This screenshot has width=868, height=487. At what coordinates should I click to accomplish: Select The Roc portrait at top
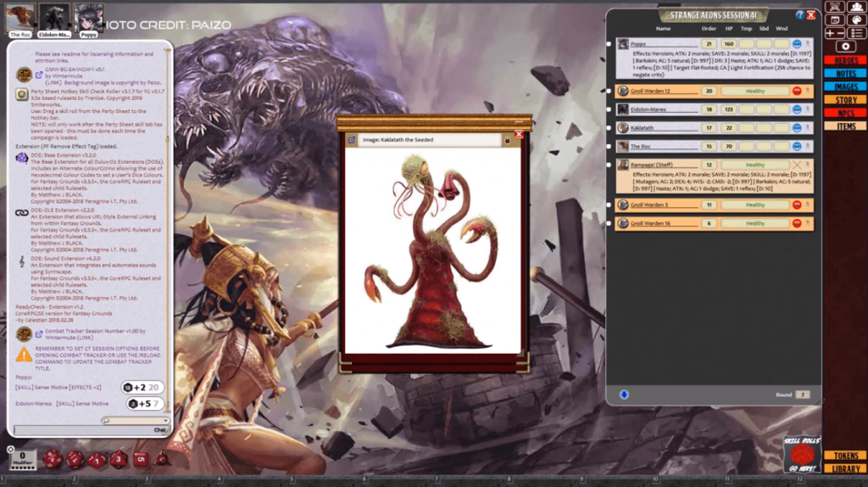click(x=20, y=20)
